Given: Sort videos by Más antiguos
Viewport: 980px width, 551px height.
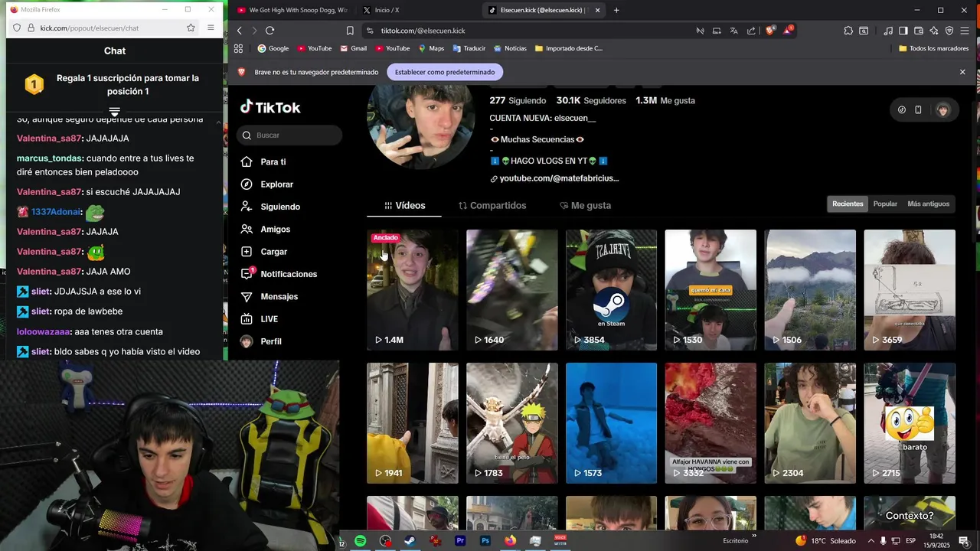Looking at the screenshot, I should pyautogui.click(x=928, y=204).
